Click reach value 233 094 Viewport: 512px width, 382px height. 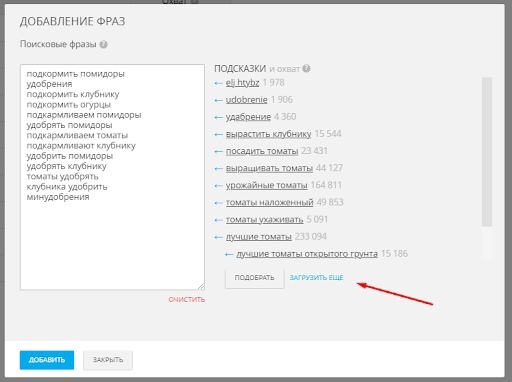[311, 237]
